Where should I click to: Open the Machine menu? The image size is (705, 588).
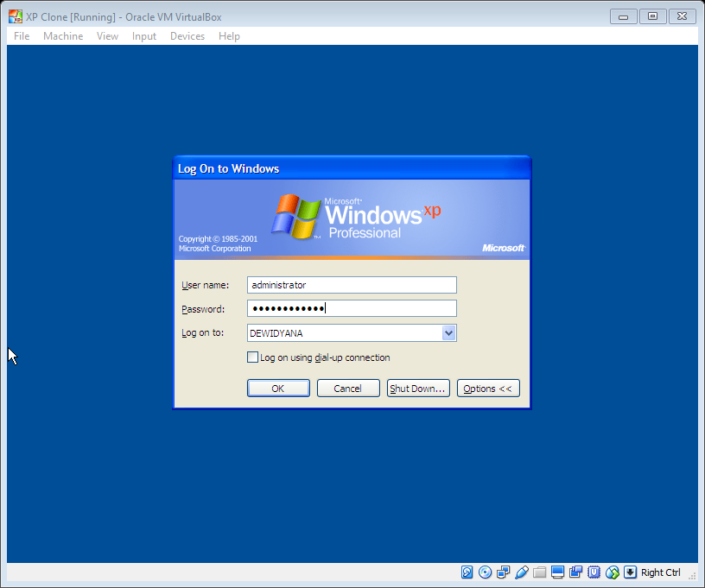pyautogui.click(x=63, y=35)
